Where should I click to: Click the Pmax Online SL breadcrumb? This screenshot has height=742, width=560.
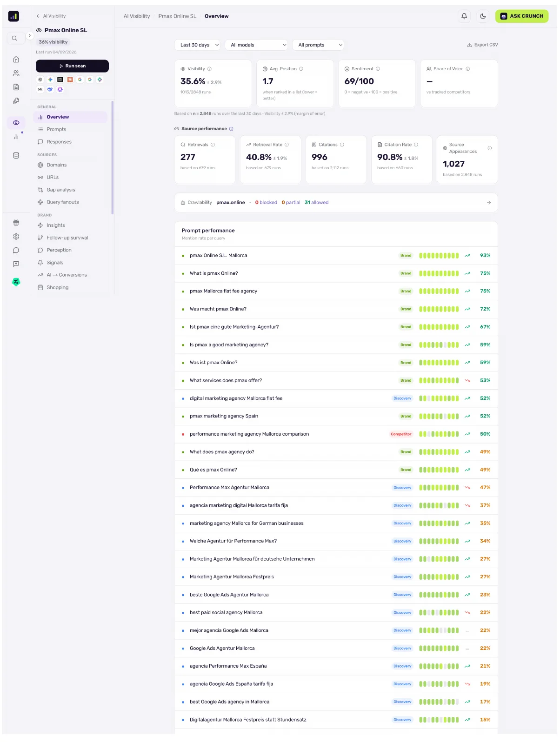click(177, 16)
